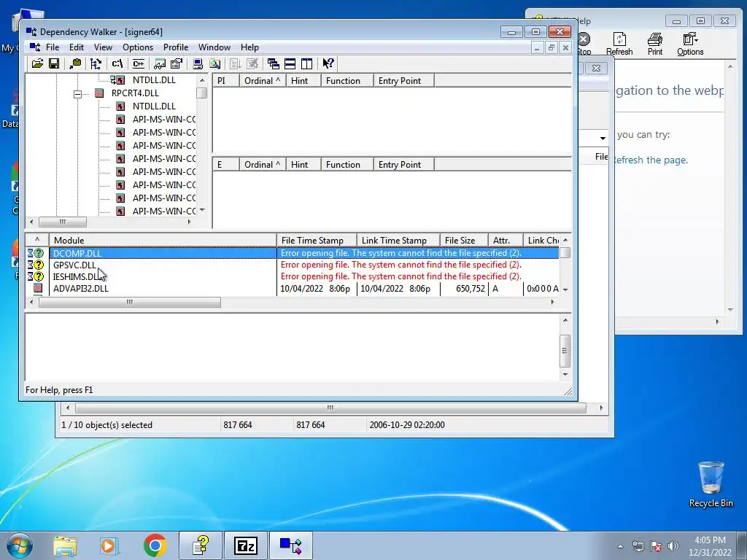Open the Profile menu
This screenshot has width=747, height=560.
(176, 47)
